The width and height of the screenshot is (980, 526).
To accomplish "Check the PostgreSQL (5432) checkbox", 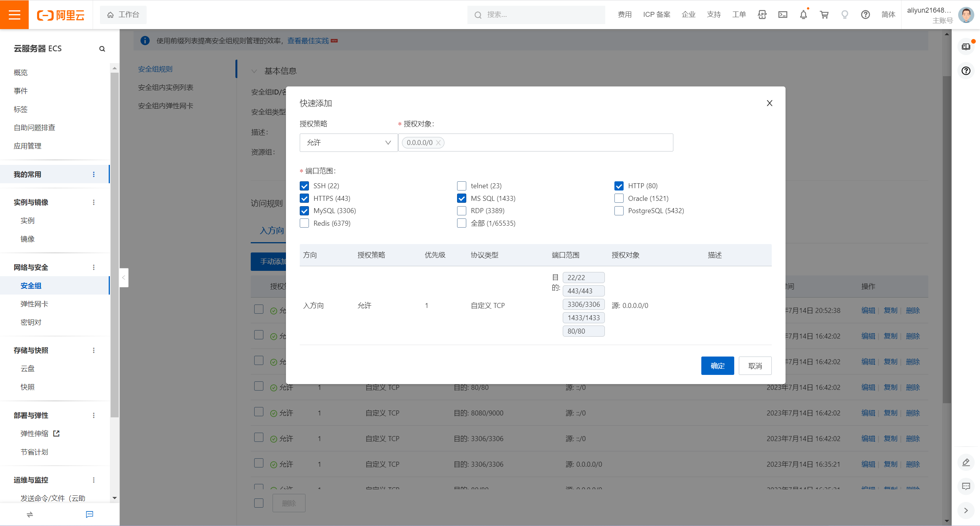I will (619, 211).
